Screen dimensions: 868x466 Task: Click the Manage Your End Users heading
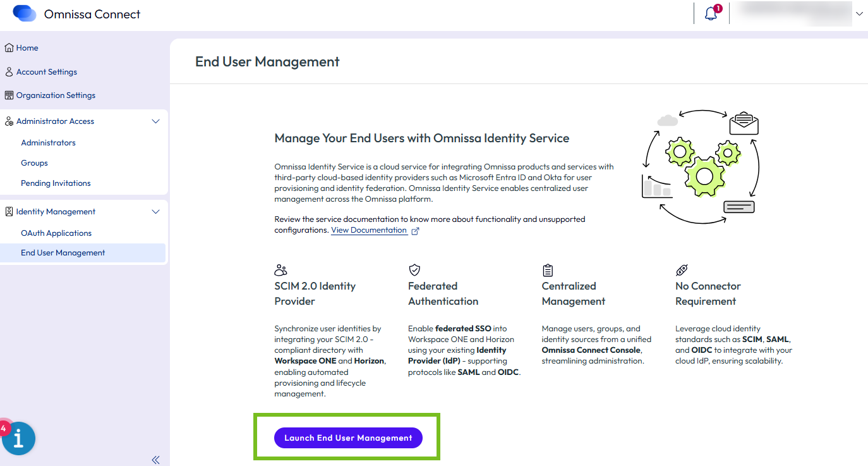click(422, 138)
